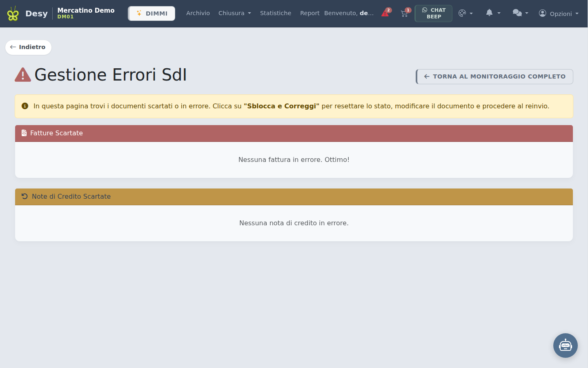Click the Gestione Errori SdI warning triangle
The height and width of the screenshot is (368, 588).
pyautogui.click(x=23, y=75)
